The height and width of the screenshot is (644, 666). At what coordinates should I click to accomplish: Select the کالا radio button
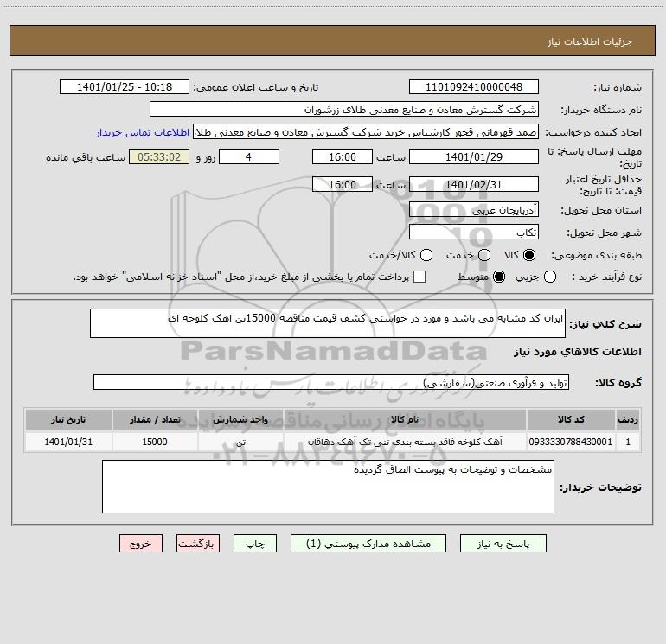[529, 255]
